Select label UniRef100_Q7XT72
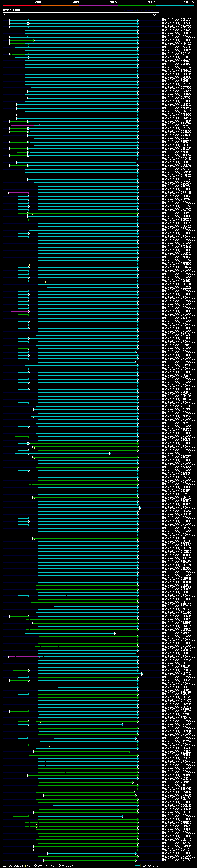Viewport: 197px width, 868px height. pos(177,169)
